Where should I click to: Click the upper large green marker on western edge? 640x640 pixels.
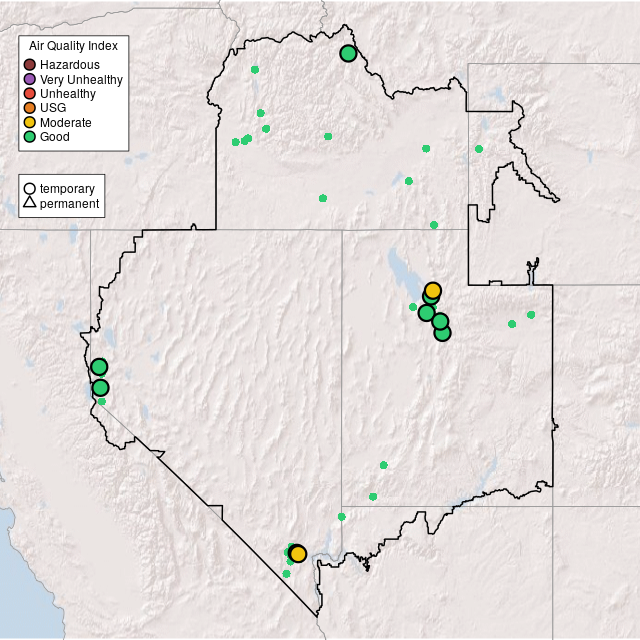pos(99,367)
